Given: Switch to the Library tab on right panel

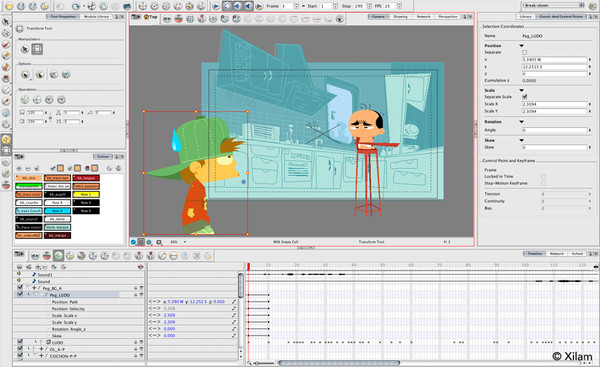Looking at the screenshot, I should [x=525, y=17].
